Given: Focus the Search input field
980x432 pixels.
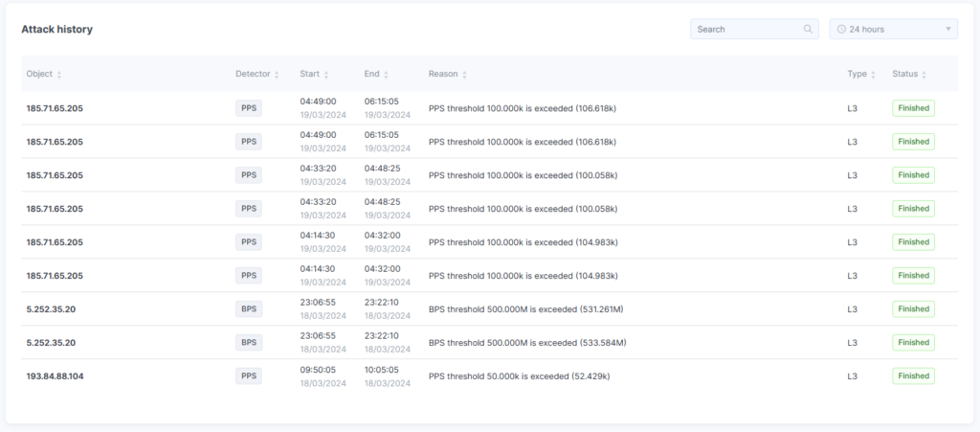Looking at the screenshot, I should (x=754, y=29).
